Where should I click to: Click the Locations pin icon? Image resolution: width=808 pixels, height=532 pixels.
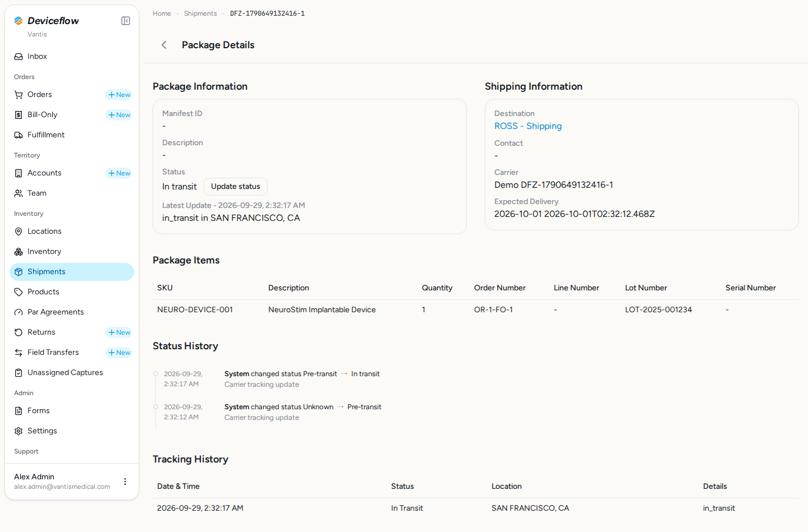19,232
